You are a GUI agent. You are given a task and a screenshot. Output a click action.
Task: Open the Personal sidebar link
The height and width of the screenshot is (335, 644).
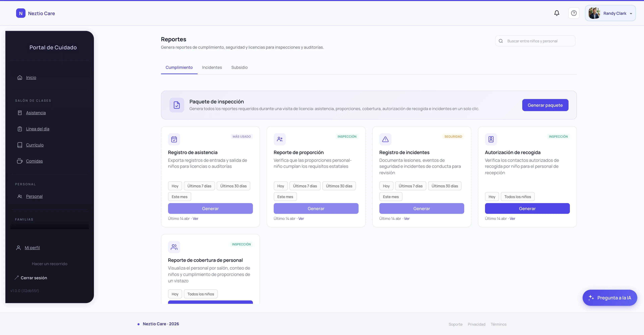click(34, 196)
